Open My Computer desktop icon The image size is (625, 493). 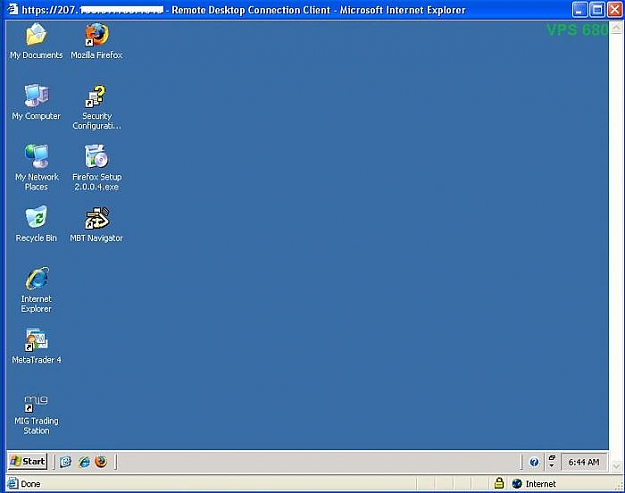click(x=36, y=102)
